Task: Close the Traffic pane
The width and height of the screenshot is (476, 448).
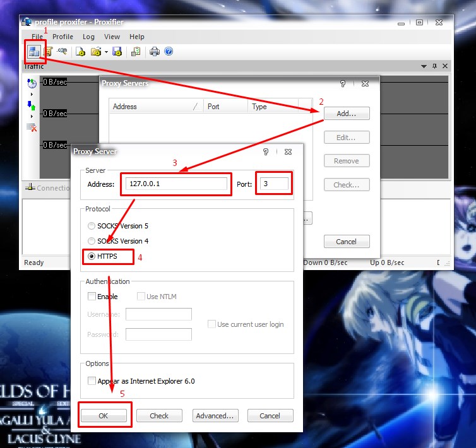Action: click(445, 66)
